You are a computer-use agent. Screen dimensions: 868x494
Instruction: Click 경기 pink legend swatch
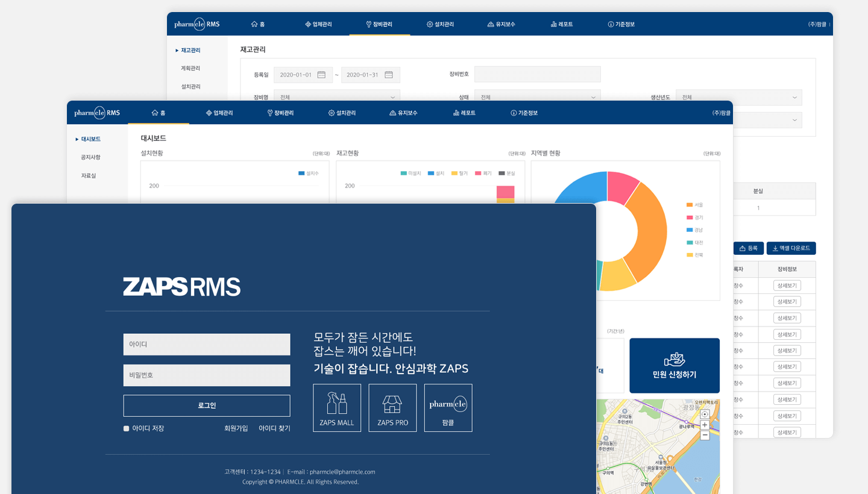[x=689, y=217]
